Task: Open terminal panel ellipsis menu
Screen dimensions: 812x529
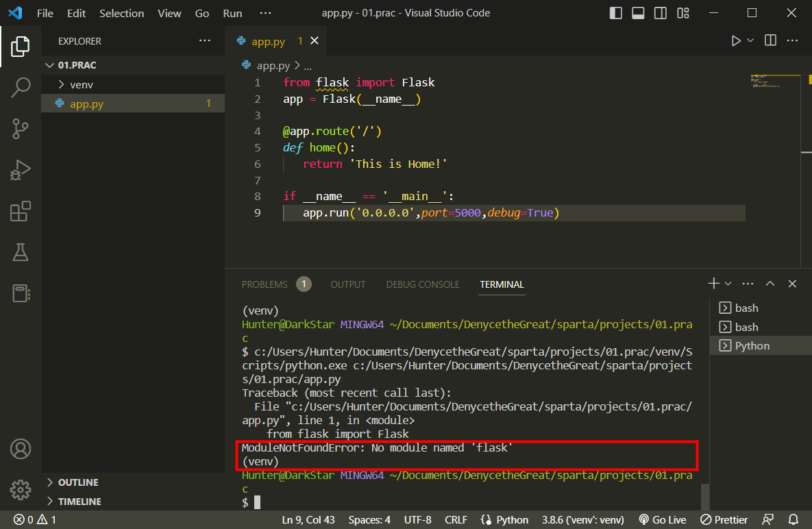Action: click(748, 284)
